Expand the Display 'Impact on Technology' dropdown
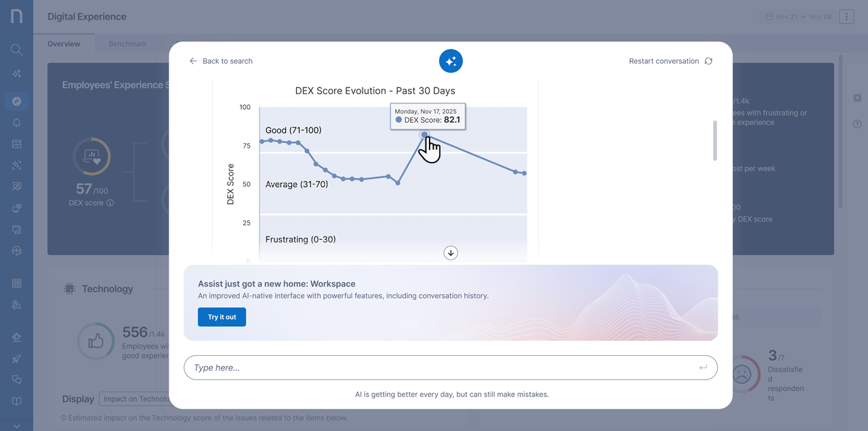The height and width of the screenshot is (431, 868). 134,399
